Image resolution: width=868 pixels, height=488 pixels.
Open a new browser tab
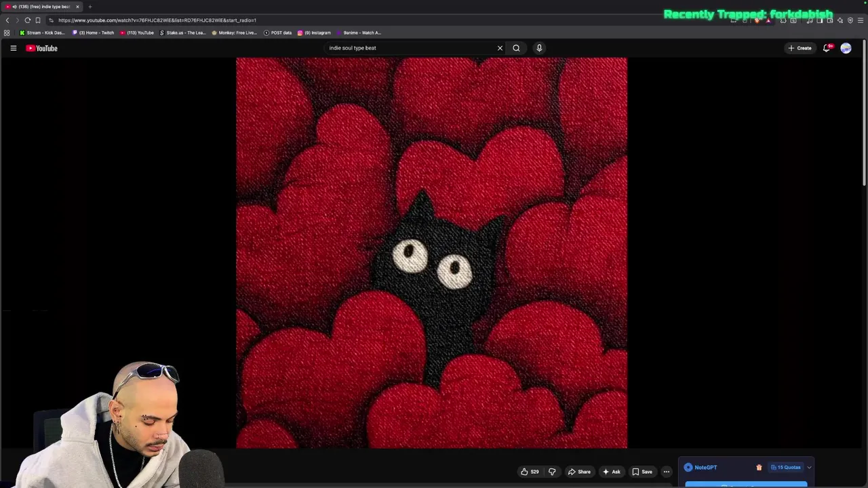pyautogui.click(x=90, y=7)
